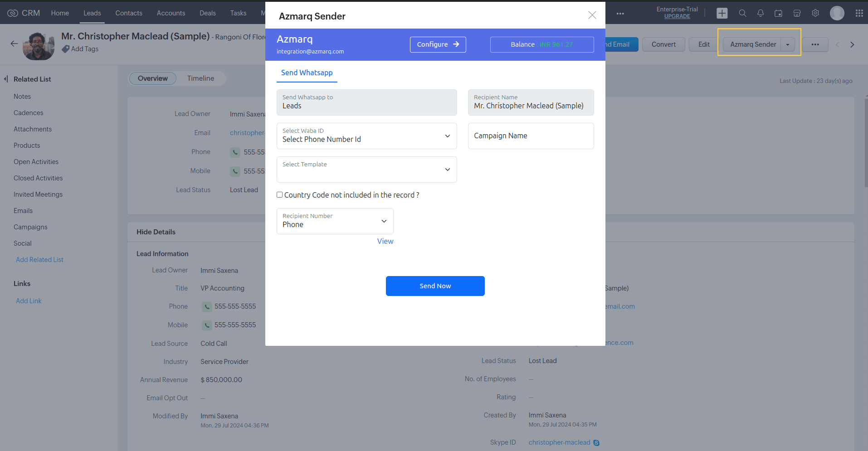The height and width of the screenshot is (451, 868).
Task: Go to next record arrow
Action: pos(852,44)
